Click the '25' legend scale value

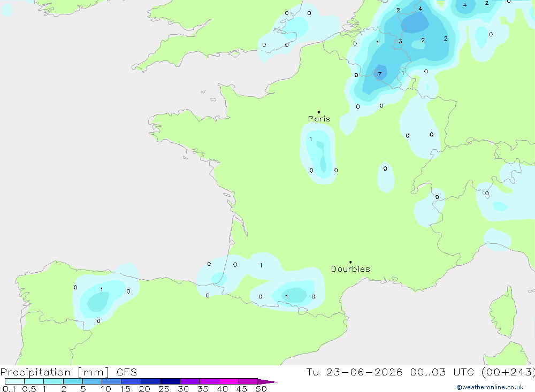(x=164, y=389)
